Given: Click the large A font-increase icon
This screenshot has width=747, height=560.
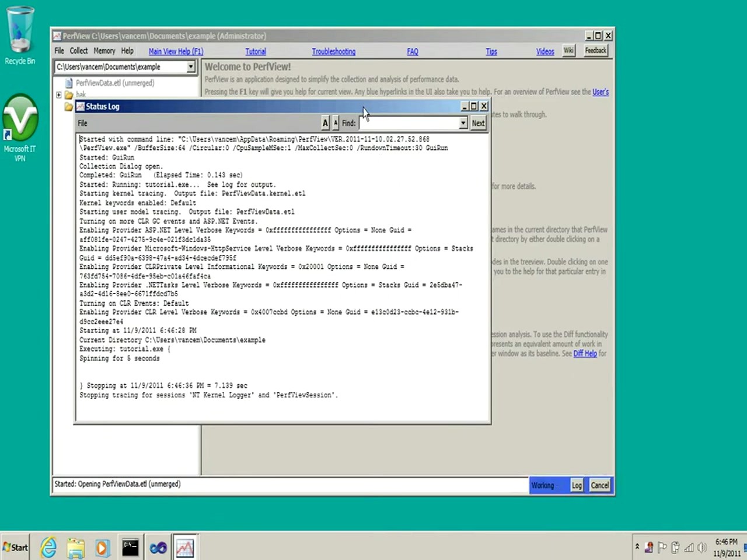Looking at the screenshot, I should [x=325, y=123].
